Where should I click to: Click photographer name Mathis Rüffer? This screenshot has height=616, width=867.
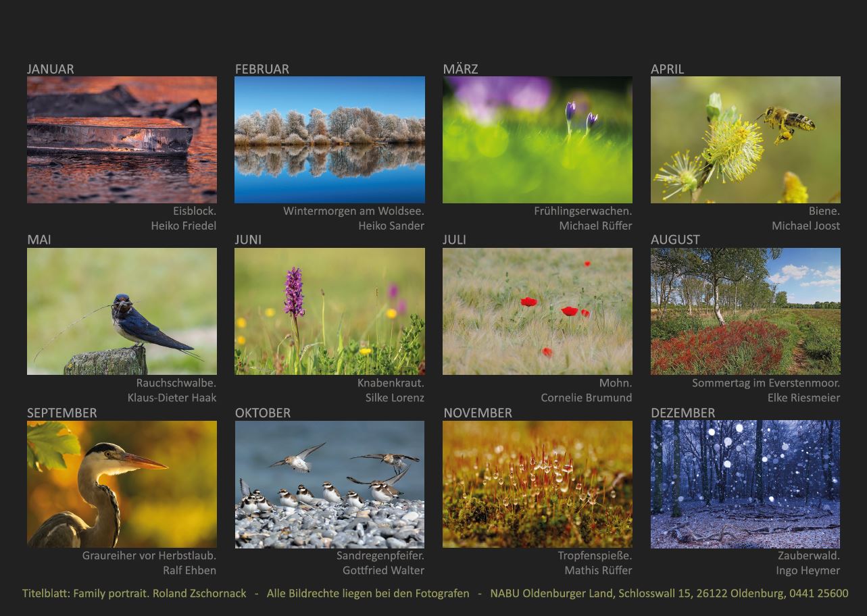pos(598,571)
